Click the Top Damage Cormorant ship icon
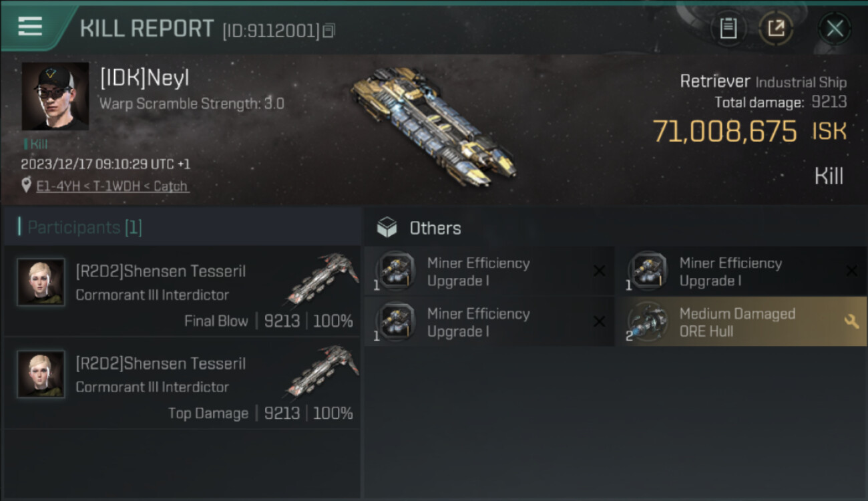Screen dimensions: 868x501 pos(323,370)
